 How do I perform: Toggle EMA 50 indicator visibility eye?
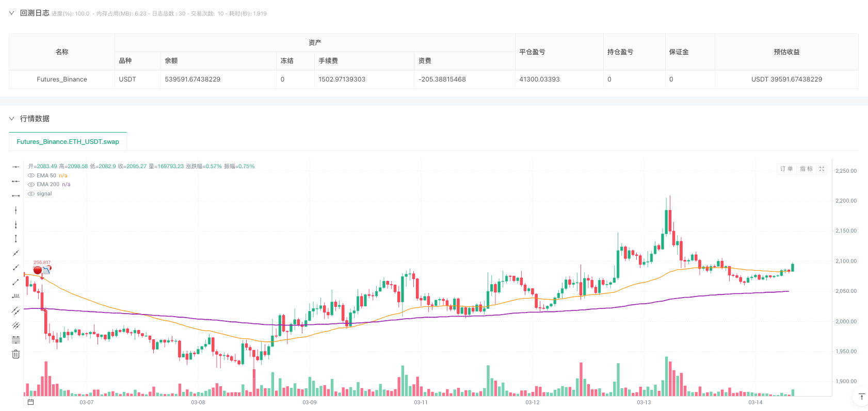31,176
